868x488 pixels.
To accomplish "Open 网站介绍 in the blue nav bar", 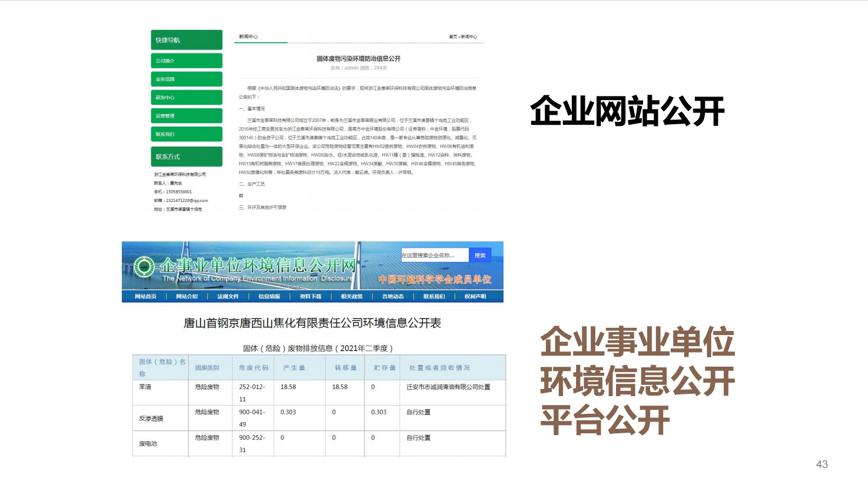I will [x=187, y=297].
